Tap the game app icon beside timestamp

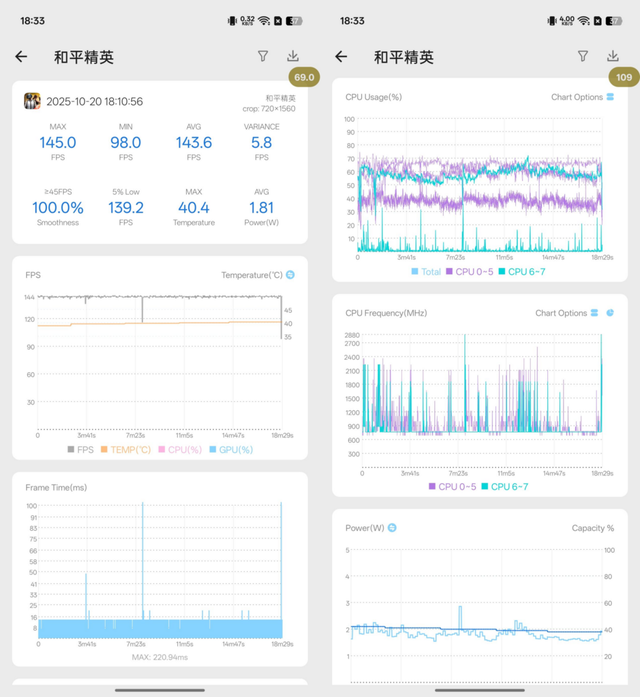click(x=32, y=101)
